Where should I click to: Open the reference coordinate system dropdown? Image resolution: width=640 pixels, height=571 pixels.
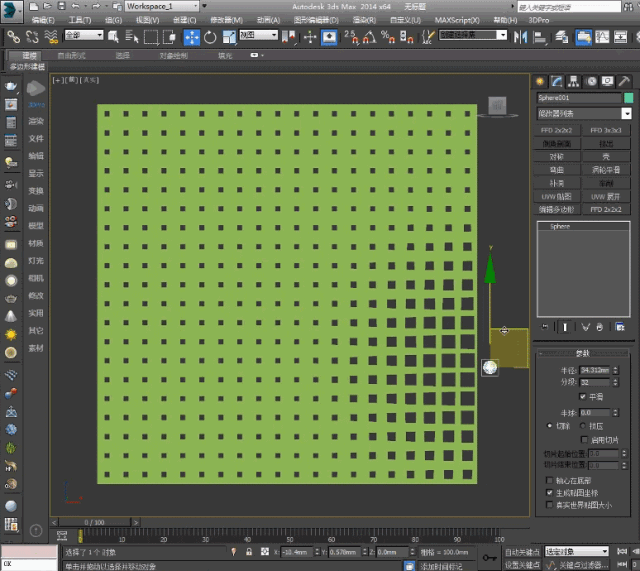point(258,36)
